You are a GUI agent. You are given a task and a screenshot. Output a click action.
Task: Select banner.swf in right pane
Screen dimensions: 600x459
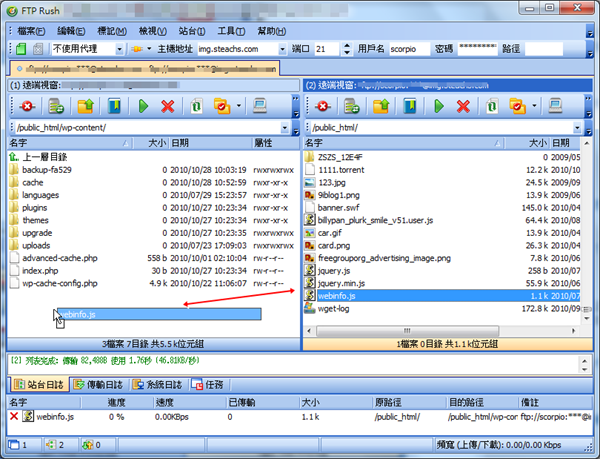click(x=338, y=208)
